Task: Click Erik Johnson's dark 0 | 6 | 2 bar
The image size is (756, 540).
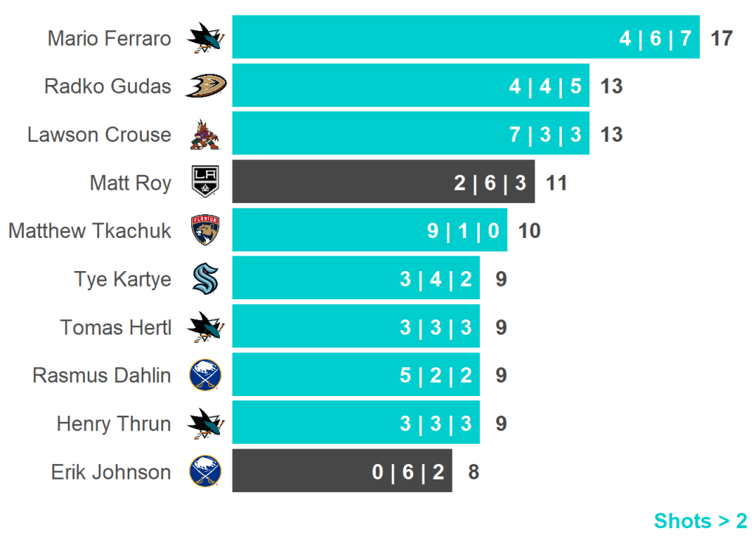Action: pyautogui.click(x=342, y=471)
